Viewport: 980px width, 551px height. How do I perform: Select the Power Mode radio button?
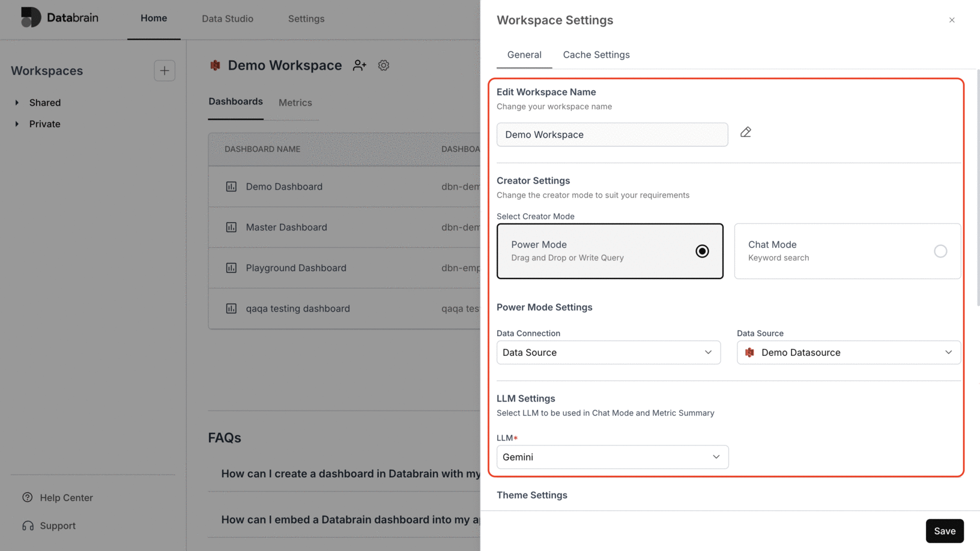click(x=702, y=251)
